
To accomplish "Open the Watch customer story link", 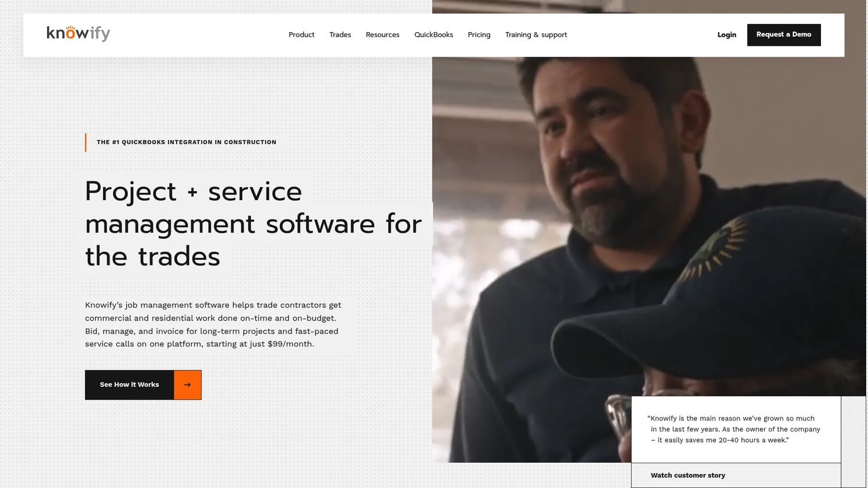I will (688, 475).
